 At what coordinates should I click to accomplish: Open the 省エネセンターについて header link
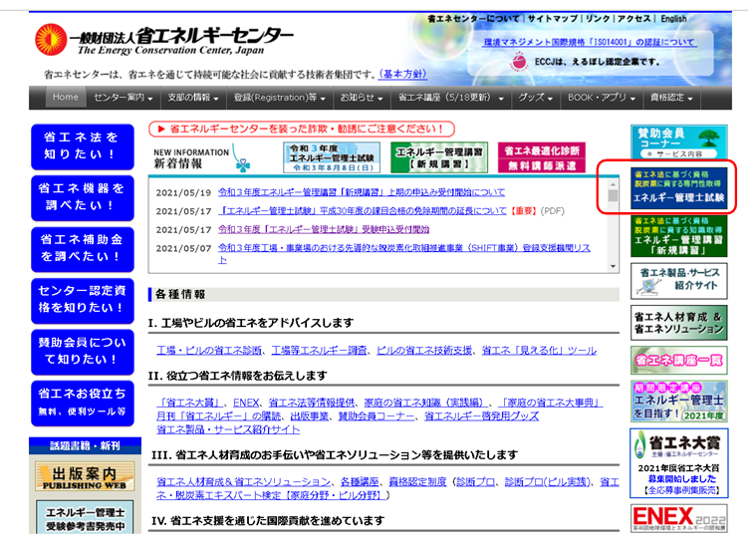(473, 19)
